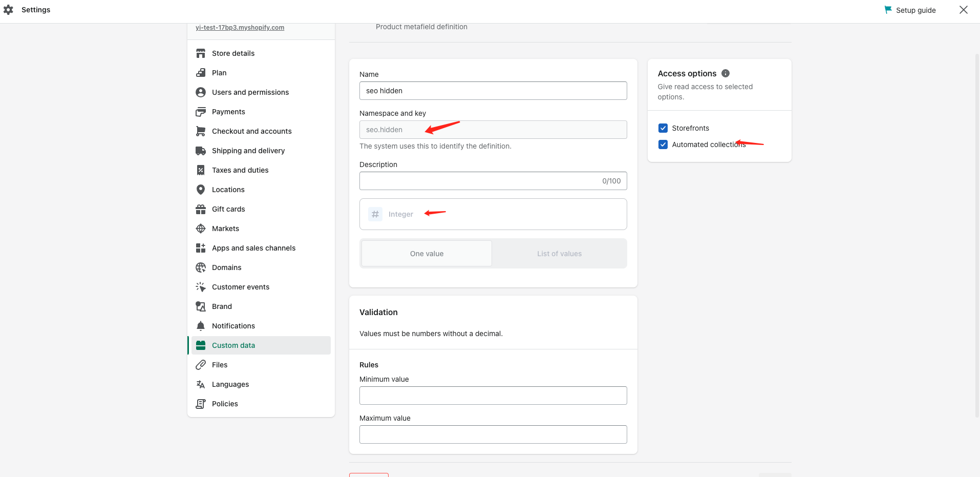Select the List of values option
Image resolution: width=980 pixels, height=477 pixels.
click(x=559, y=254)
